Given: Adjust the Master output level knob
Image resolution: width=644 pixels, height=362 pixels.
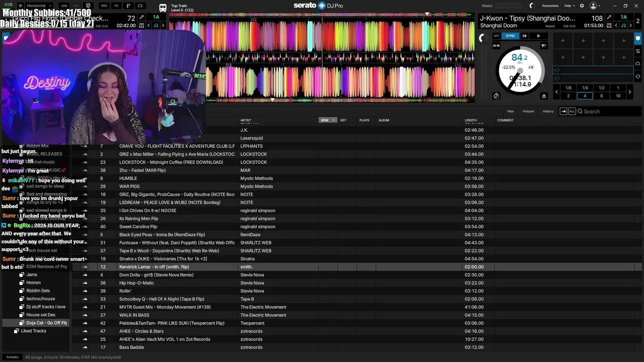Looking at the screenshot, I should [x=531, y=6].
